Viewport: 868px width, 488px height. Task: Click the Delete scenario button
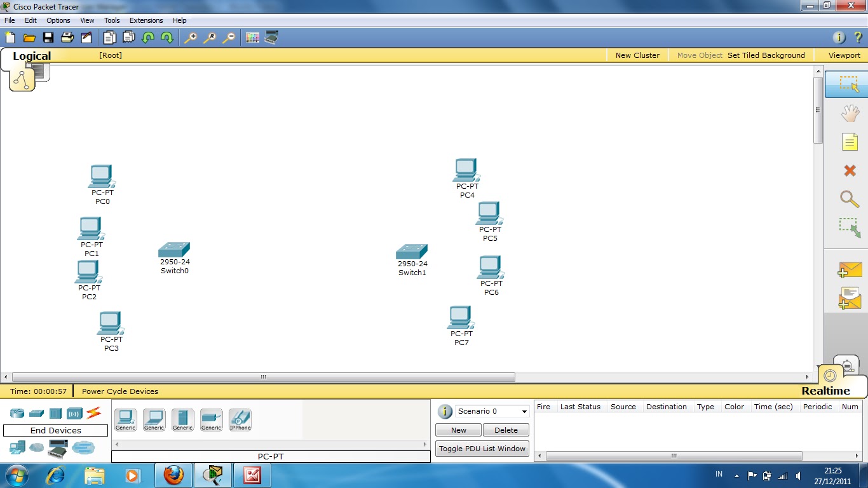(506, 430)
